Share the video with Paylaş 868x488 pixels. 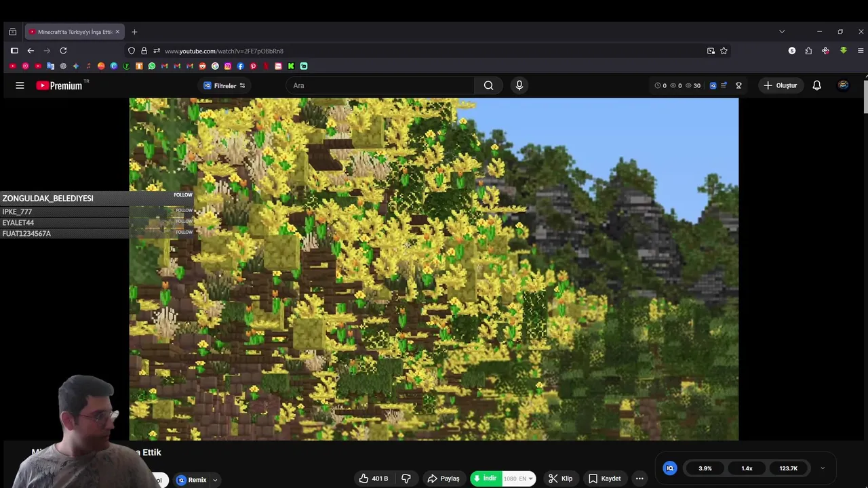(x=443, y=479)
